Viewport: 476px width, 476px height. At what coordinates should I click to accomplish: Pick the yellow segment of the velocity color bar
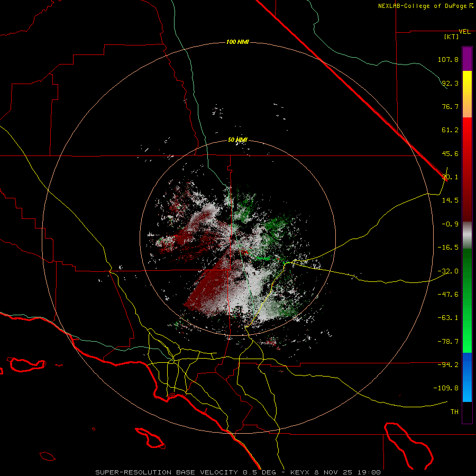[x=467, y=94]
